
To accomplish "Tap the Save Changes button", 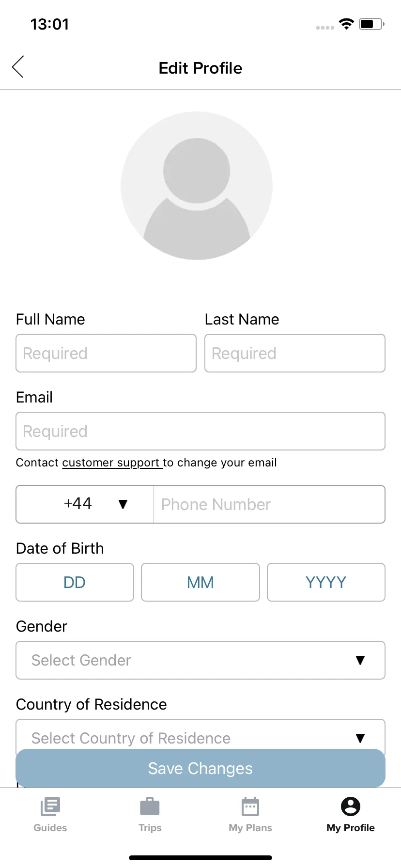I will point(200,768).
